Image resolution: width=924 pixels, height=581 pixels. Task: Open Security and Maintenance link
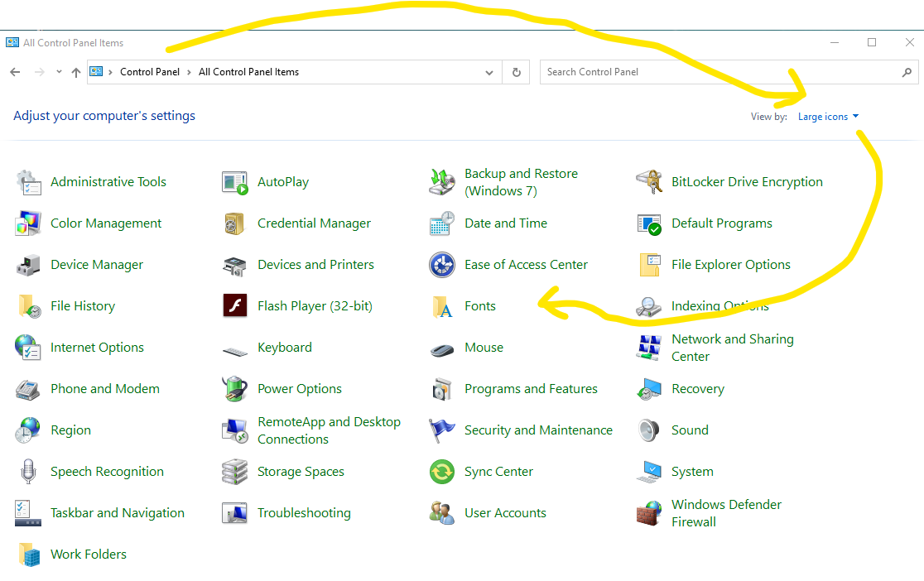pos(538,430)
